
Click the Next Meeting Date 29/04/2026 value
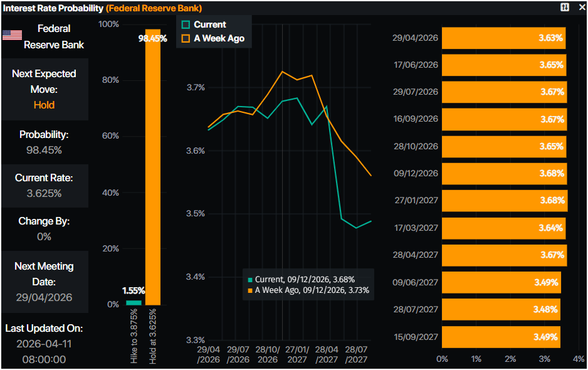click(44, 297)
